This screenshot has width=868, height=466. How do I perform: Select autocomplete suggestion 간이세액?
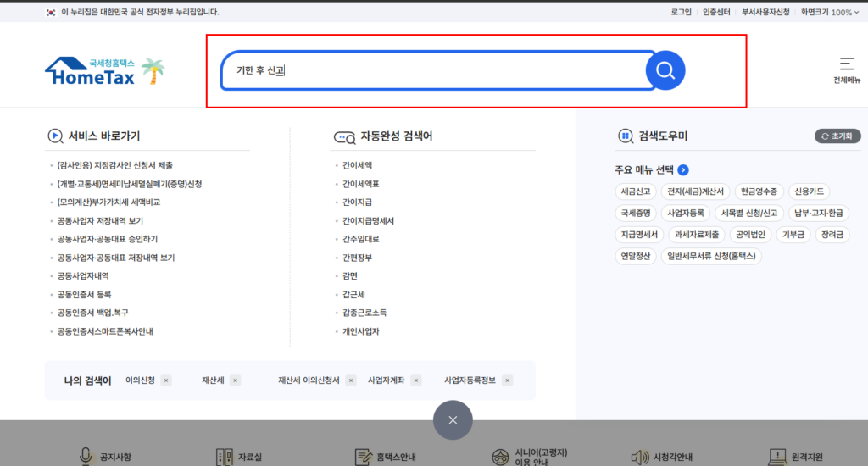(x=357, y=165)
